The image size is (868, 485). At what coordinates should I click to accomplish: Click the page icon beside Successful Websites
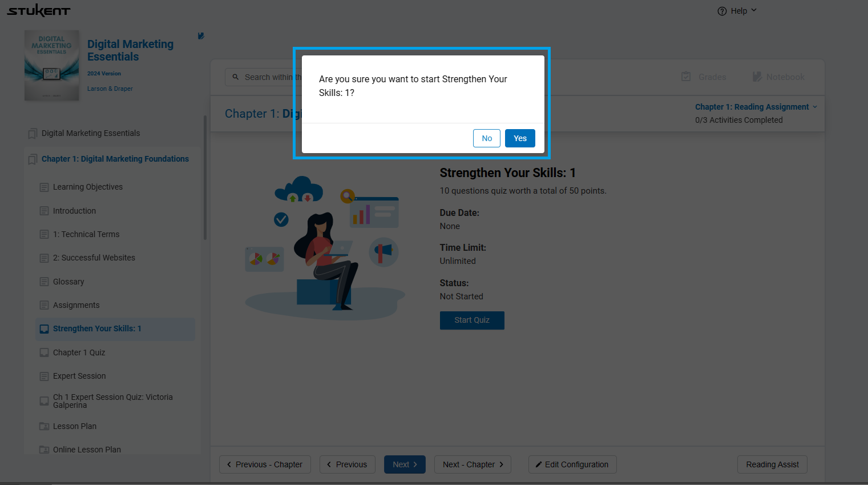coord(44,258)
